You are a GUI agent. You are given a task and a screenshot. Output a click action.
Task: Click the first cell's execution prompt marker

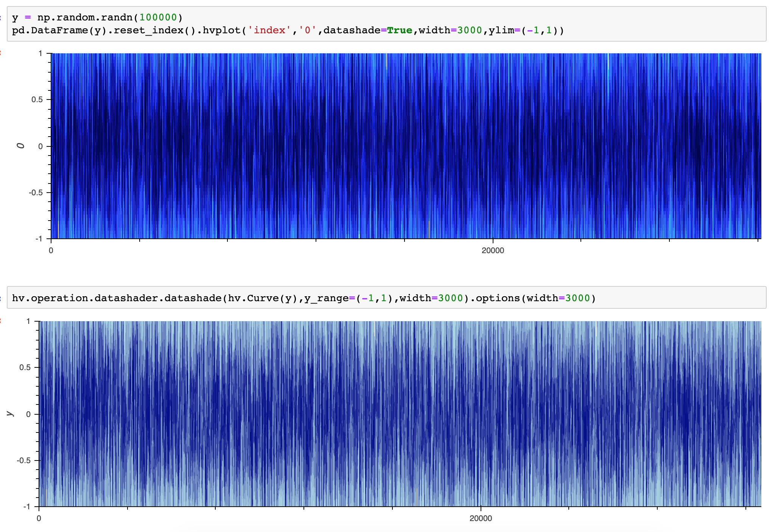click(x=1, y=17)
